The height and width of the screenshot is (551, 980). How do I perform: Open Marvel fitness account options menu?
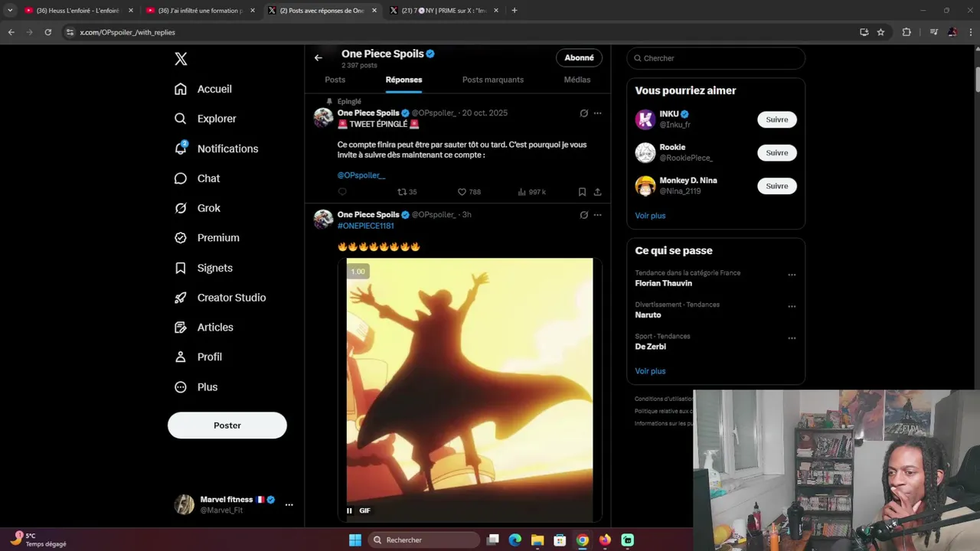tap(289, 504)
